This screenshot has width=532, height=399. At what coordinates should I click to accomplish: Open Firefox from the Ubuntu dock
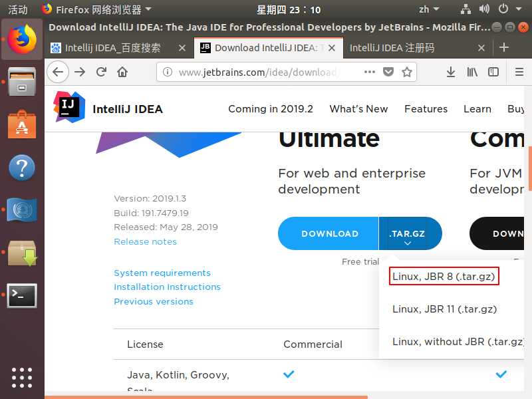22,39
